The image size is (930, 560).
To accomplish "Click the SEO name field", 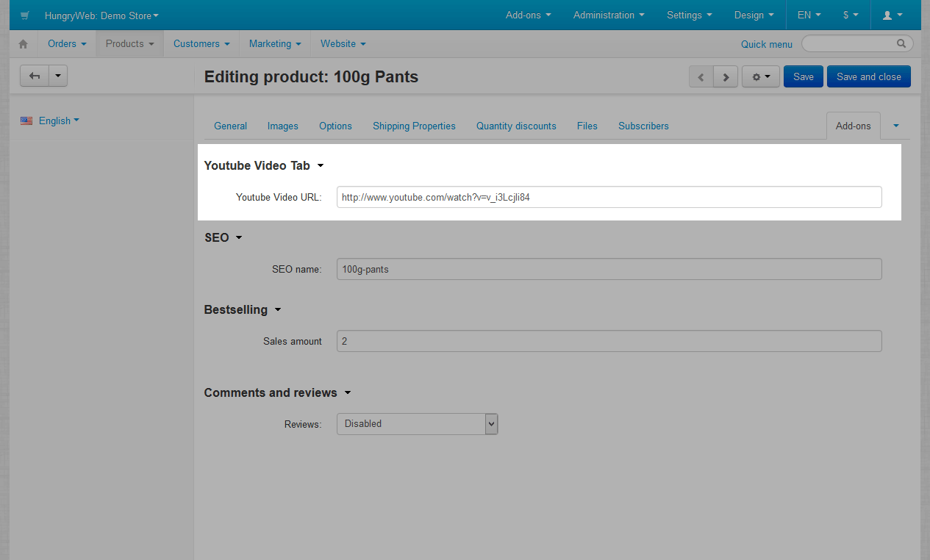I will [609, 269].
